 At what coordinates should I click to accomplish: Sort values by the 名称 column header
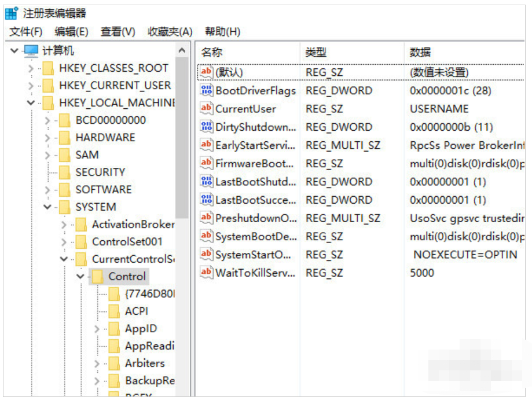point(212,52)
